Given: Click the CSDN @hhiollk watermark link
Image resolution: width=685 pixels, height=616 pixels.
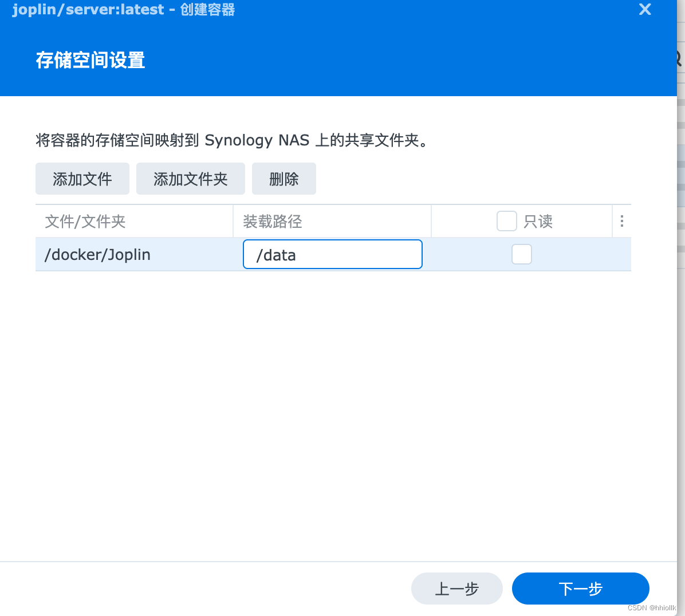Looking at the screenshot, I should click(653, 609).
